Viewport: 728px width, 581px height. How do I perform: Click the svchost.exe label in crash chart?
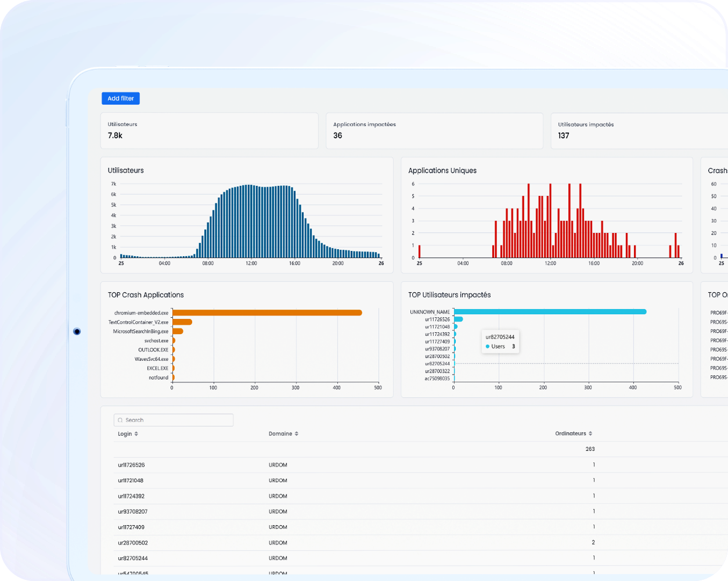[x=156, y=340]
